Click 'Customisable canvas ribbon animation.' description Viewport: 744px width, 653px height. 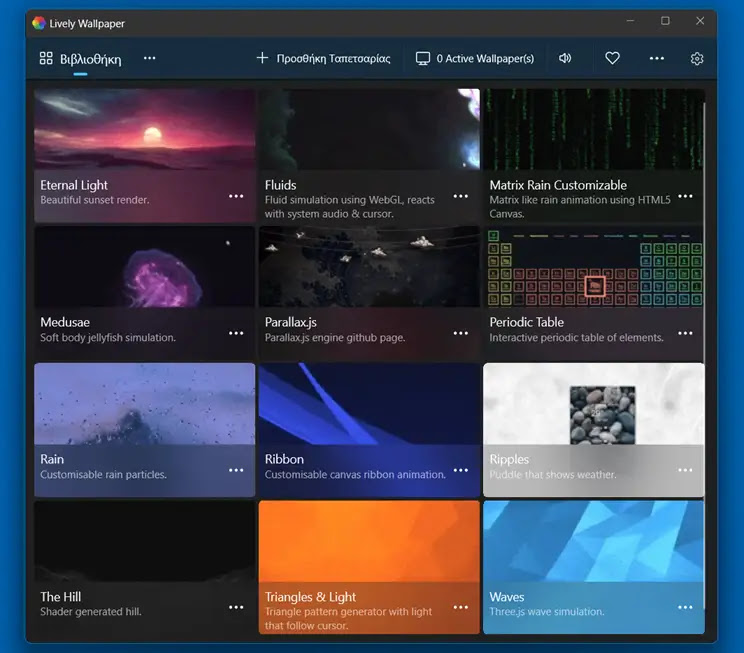355,475
